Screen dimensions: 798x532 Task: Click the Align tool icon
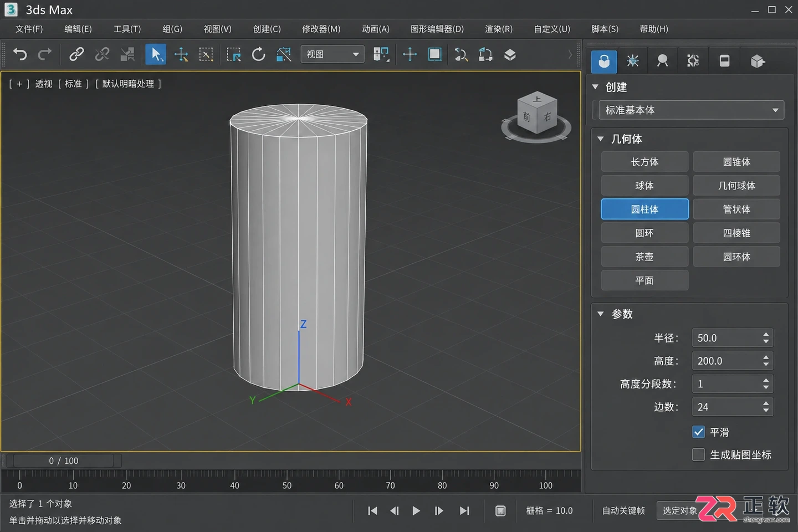click(486, 54)
